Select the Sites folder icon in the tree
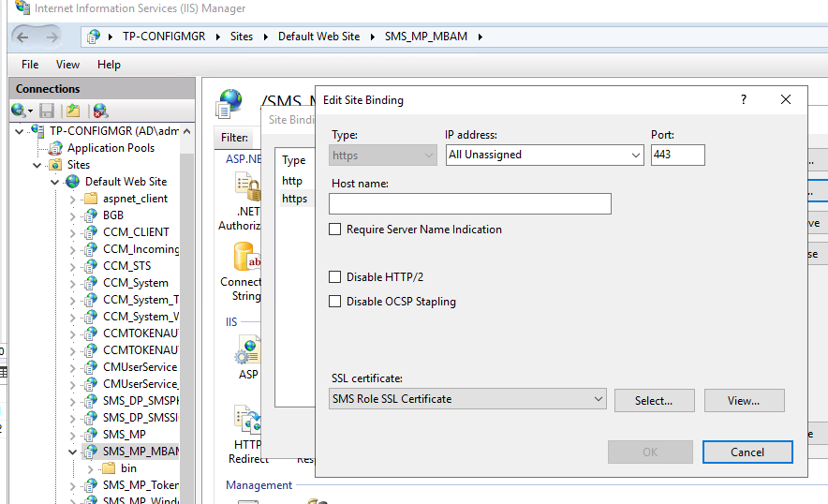Screen dimensions: 828x504 (x=55, y=165)
